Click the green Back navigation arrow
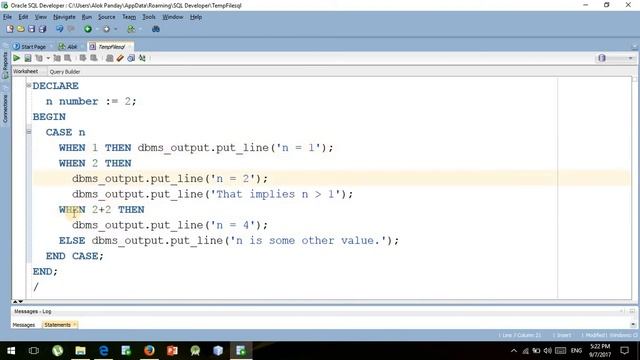Screen dimensions: 640x360 88,29
